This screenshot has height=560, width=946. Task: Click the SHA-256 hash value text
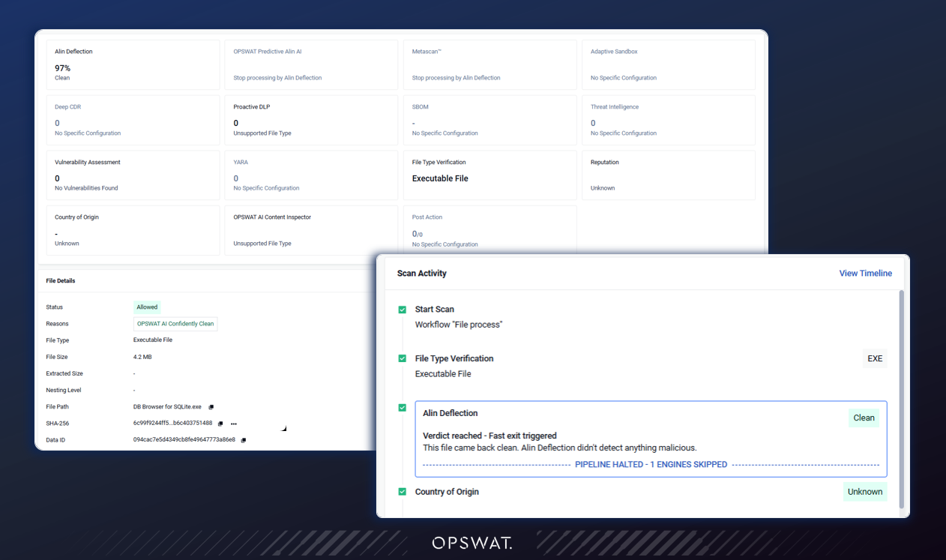tap(172, 424)
